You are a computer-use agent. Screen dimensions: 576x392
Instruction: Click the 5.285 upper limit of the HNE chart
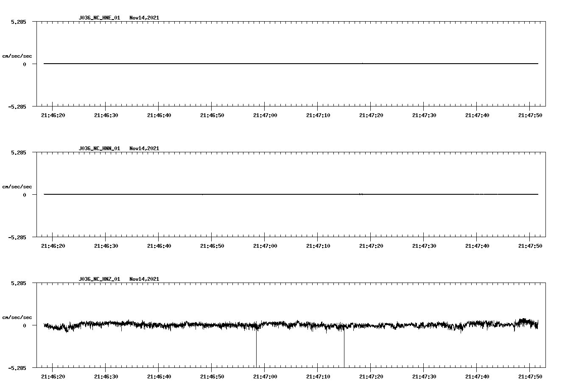tap(19, 22)
